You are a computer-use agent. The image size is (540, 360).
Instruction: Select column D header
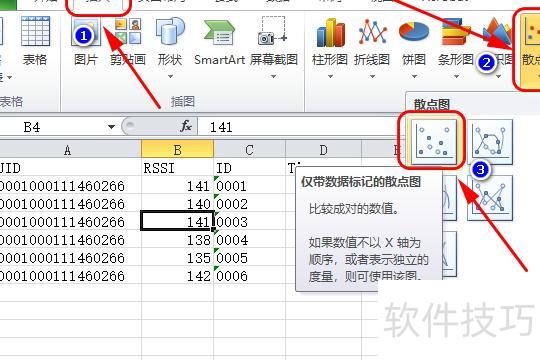tap(323, 150)
